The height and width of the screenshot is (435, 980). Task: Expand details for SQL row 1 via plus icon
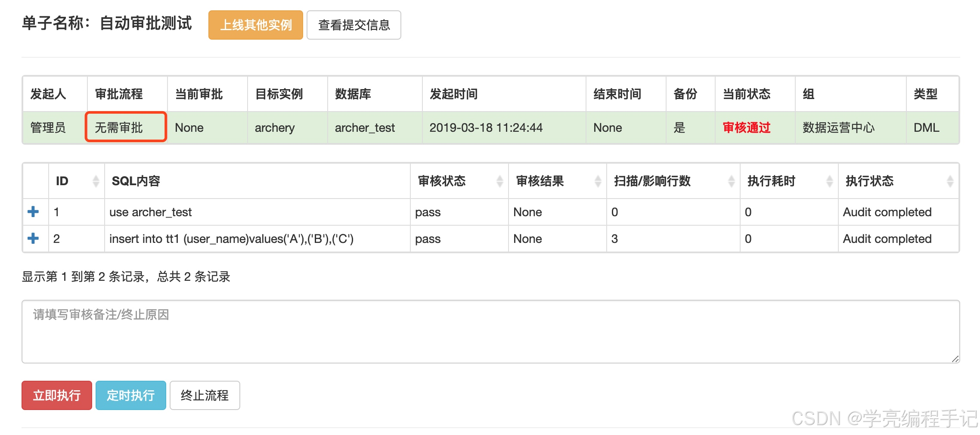tap(34, 212)
